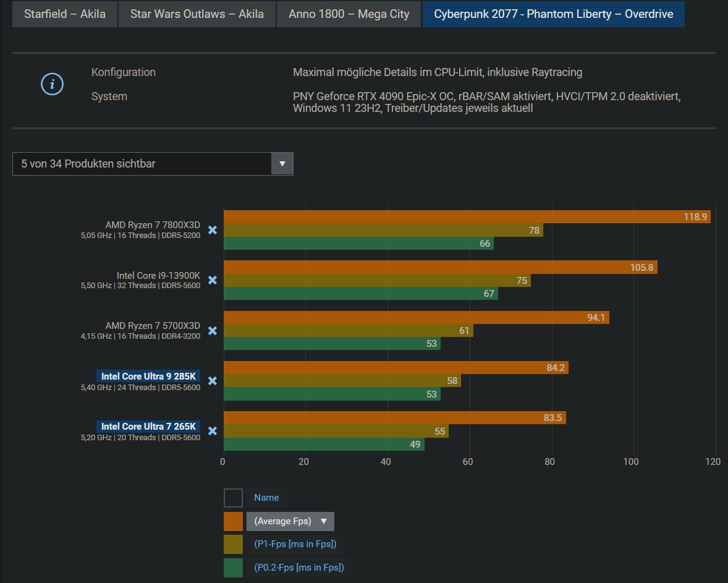Viewport: 728px width, 583px height.
Task: Toggle the P0.2-Fps [ms in Fps] series
Action: click(x=299, y=567)
